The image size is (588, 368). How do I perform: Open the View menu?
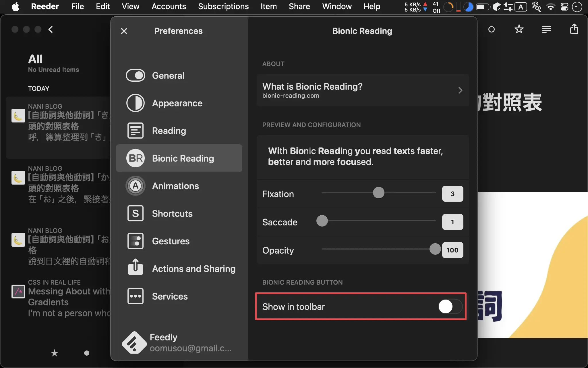130,6
